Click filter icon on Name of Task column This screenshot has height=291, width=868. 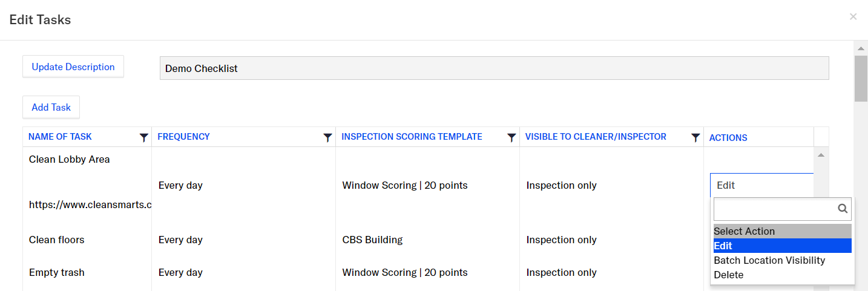[143, 138]
